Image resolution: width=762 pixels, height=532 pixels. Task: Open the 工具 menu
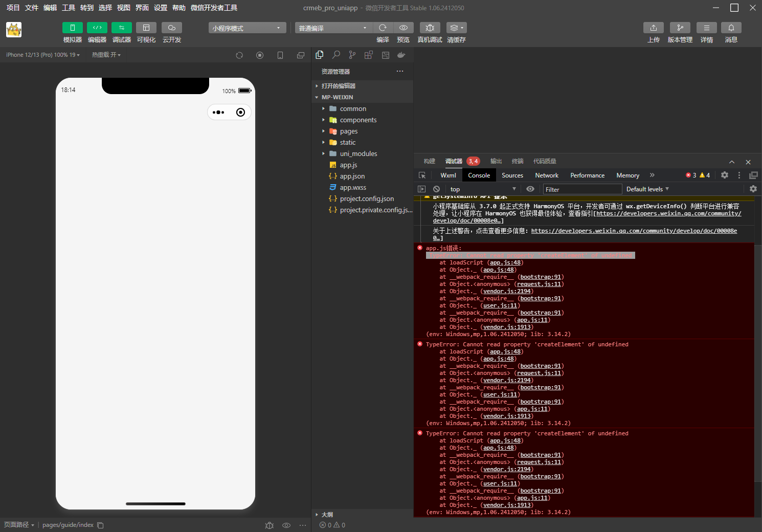coord(69,8)
